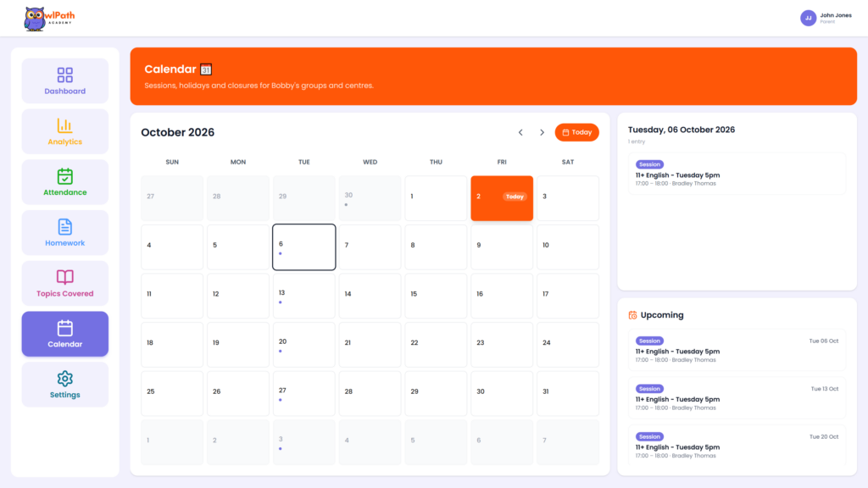This screenshot has width=868, height=488.
Task: Open Analytics bar chart icon
Action: coord(64,125)
